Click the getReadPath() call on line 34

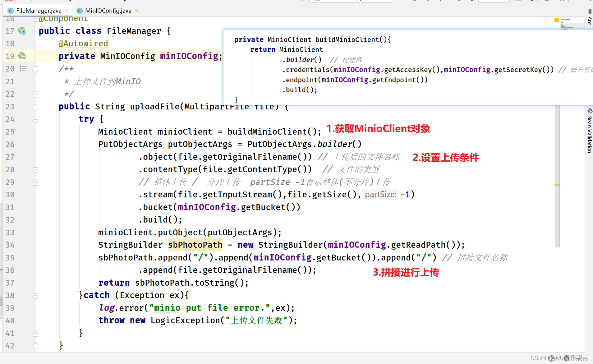tap(423, 245)
